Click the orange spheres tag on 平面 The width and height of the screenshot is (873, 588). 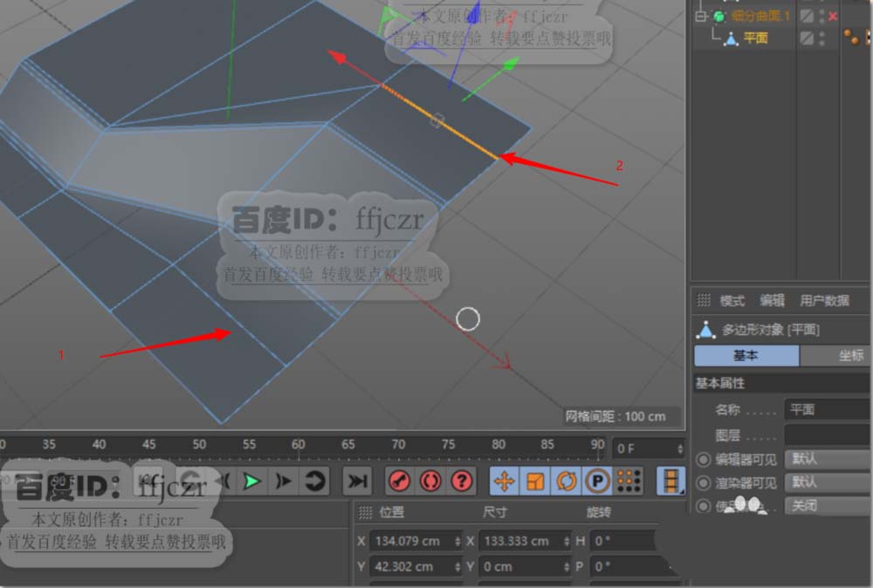click(850, 38)
